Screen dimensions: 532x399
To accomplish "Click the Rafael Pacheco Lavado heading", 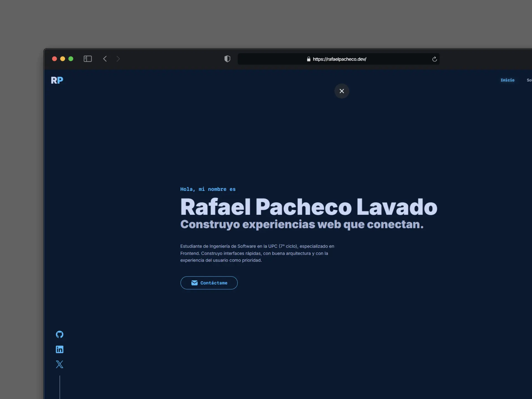I will coord(308,207).
